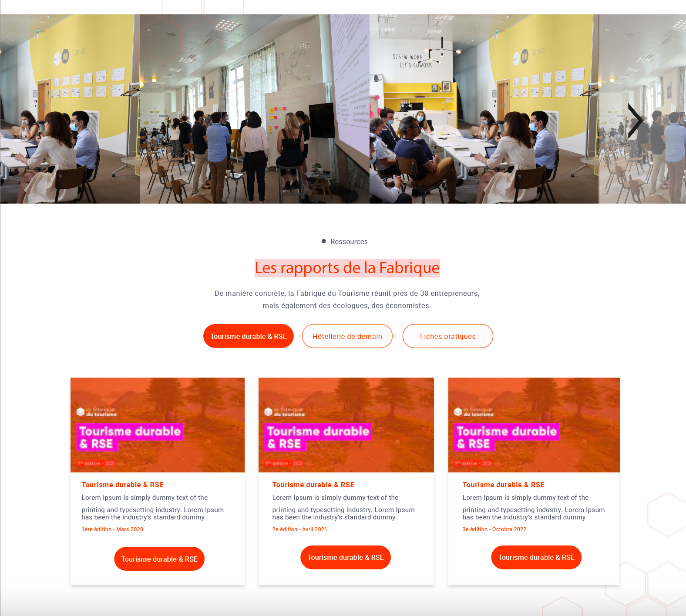
Task: Click the group-at-whiteboard carousel photo
Action: point(255,109)
